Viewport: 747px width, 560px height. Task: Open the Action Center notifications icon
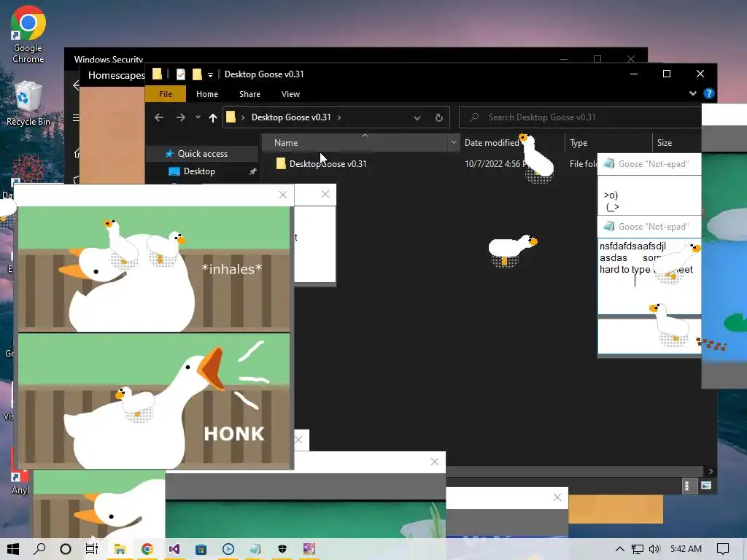[x=723, y=549]
